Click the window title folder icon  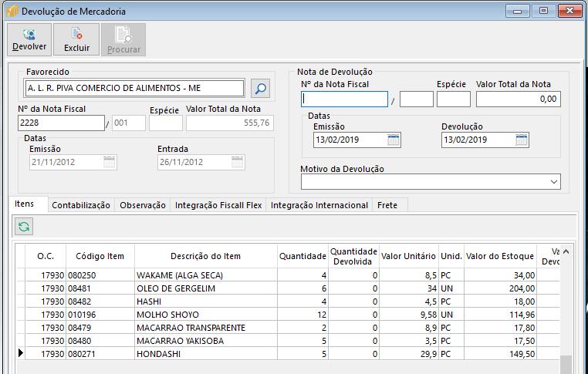(12, 12)
